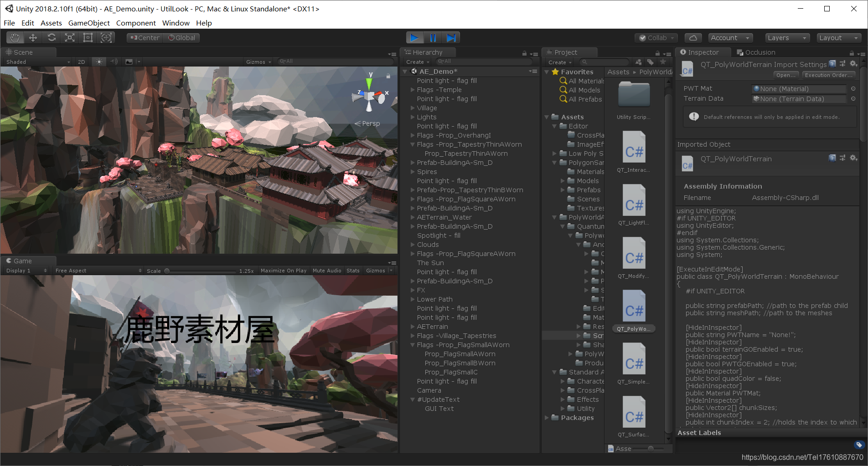Select the combined Transform tool

pyautogui.click(x=106, y=38)
